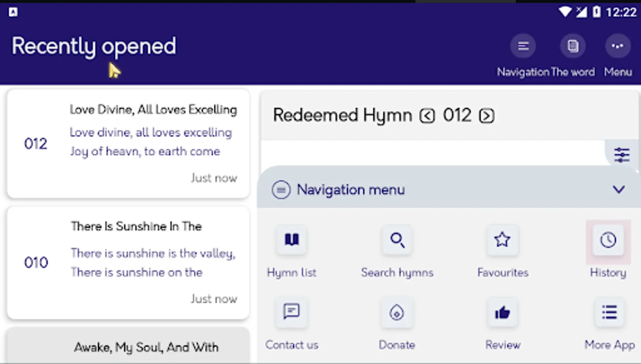This screenshot has height=364, width=641.
Task: Select the Awake, My Soul hymn card
Action: coord(128,347)
